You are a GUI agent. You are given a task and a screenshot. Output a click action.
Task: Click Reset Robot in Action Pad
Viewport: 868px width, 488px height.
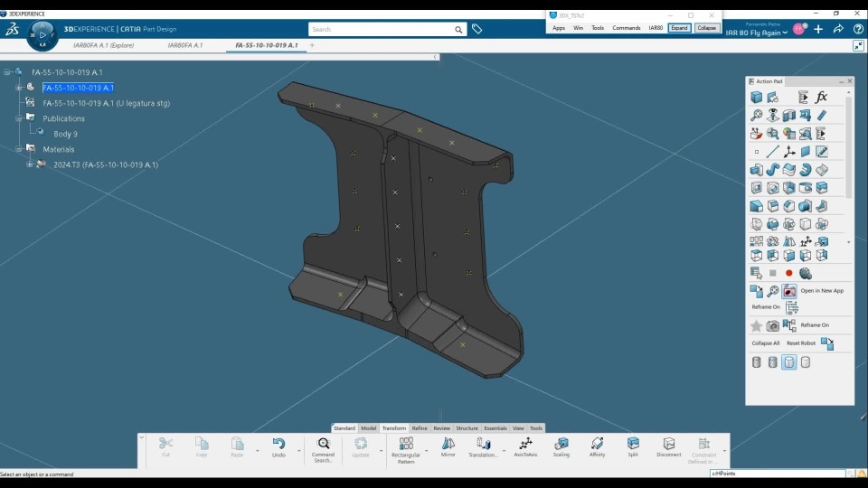(x=801, y=343)
